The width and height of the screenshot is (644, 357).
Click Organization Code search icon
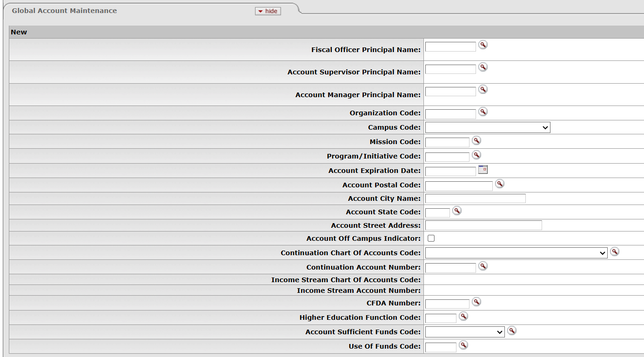(x=483, y=112)
